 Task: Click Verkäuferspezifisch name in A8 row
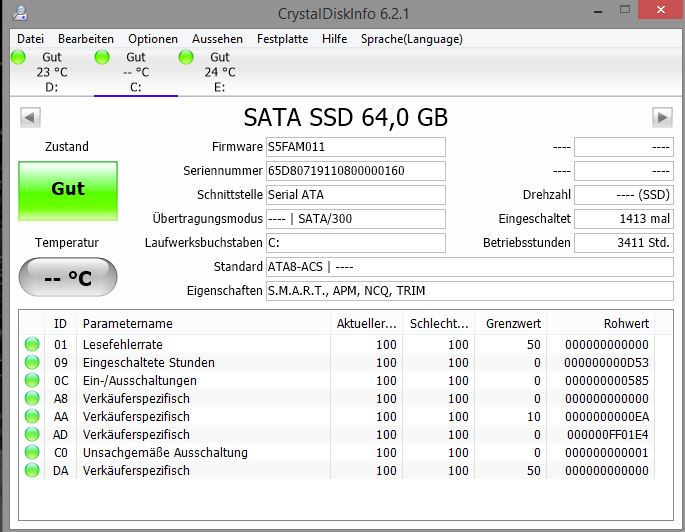[x=136, y=398]
